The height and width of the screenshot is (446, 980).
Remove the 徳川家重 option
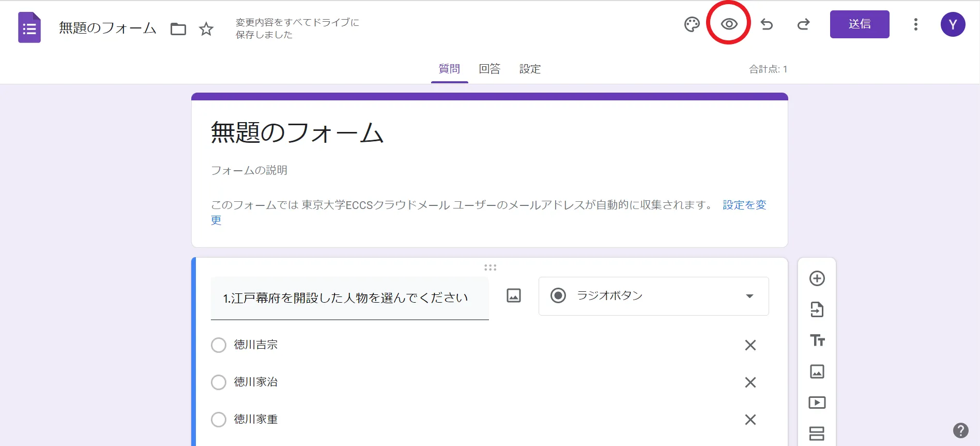point(750,420)
